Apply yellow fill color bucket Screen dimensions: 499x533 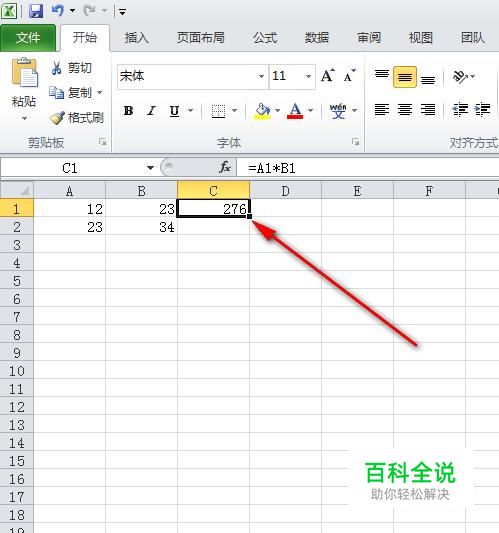(262, 111)
